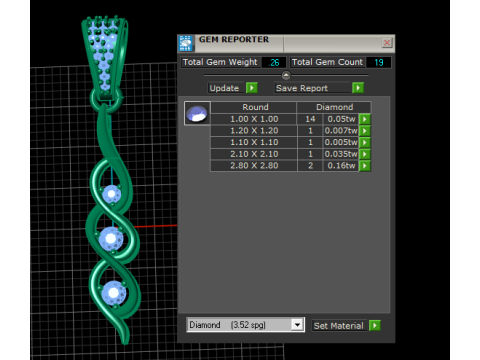Click the bottom round gem on the pendant
480x360 pixels.
(x=114, y=293)
